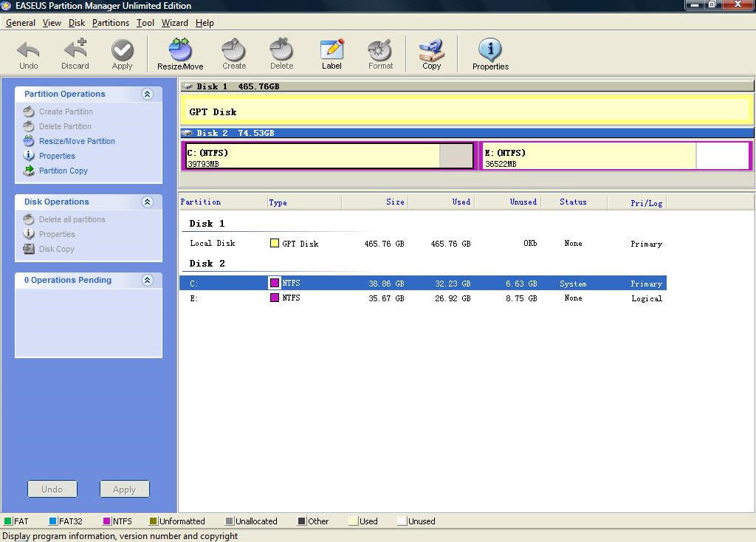
Task: Collapse the Operations Pending panel
Action: tap(148, 280)
